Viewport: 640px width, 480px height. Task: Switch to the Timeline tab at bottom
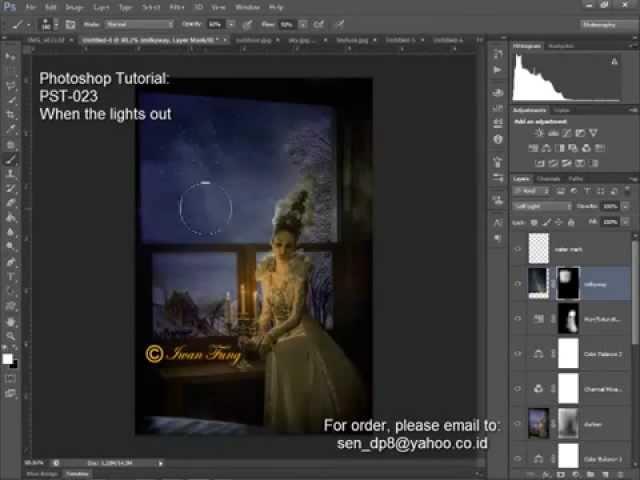(x=77, y=474)
